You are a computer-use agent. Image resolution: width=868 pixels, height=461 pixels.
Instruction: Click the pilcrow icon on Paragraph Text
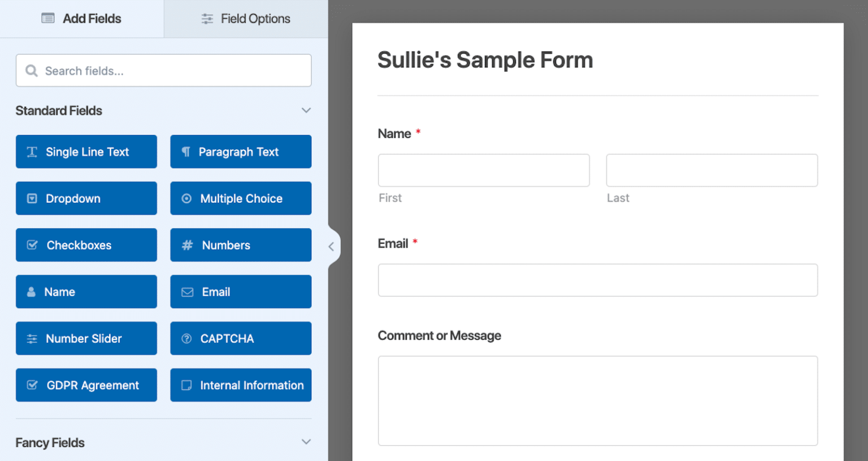click(185, 151)
